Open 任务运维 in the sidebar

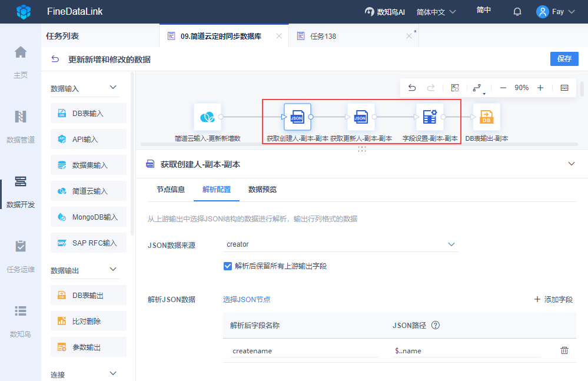click(x=21, y=257)
